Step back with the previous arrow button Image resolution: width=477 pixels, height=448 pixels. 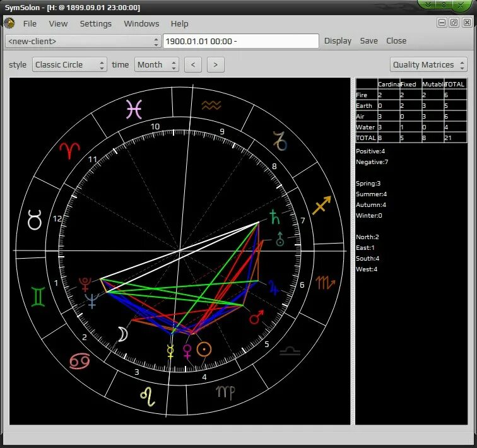tap(193, 64)
